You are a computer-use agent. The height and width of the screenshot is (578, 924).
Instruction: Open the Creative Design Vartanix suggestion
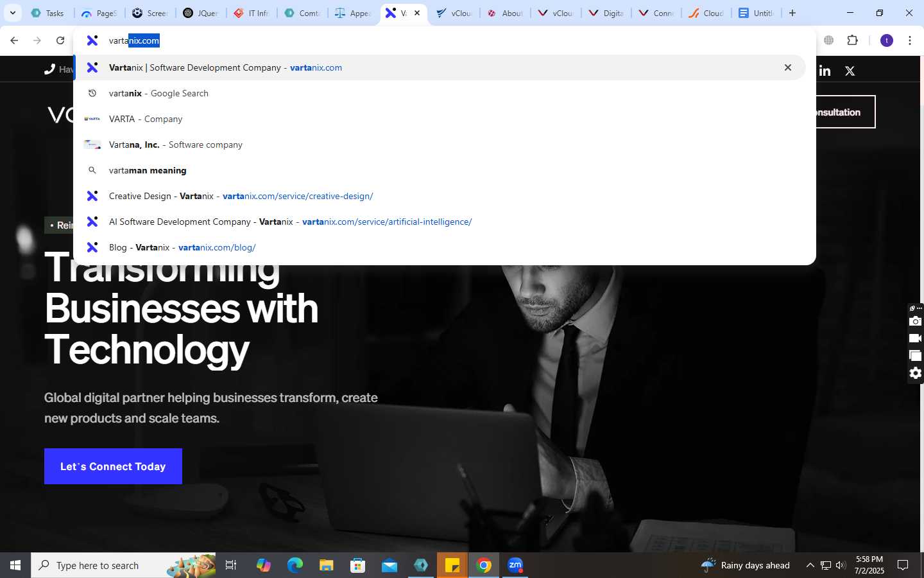click(440, 196)
